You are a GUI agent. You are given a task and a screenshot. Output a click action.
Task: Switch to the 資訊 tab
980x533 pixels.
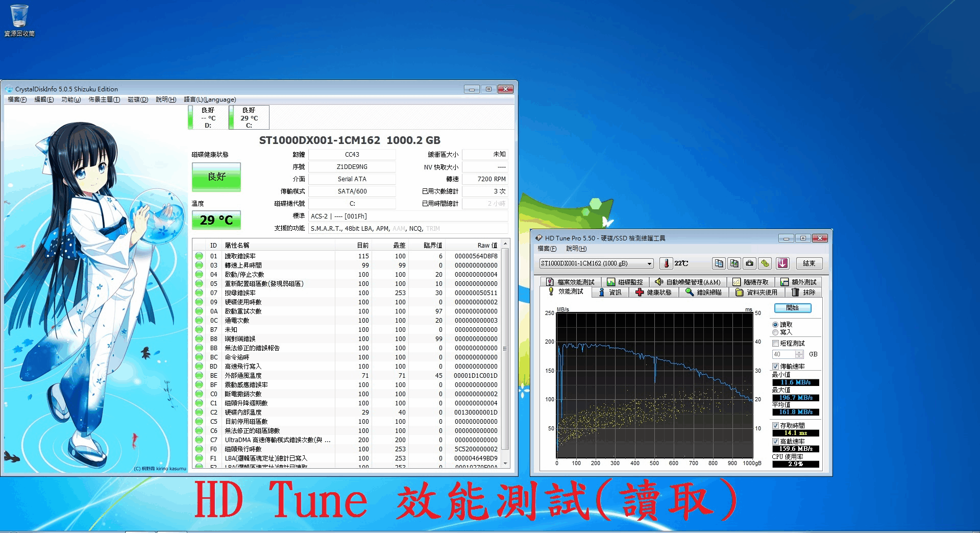coord(610,293)
